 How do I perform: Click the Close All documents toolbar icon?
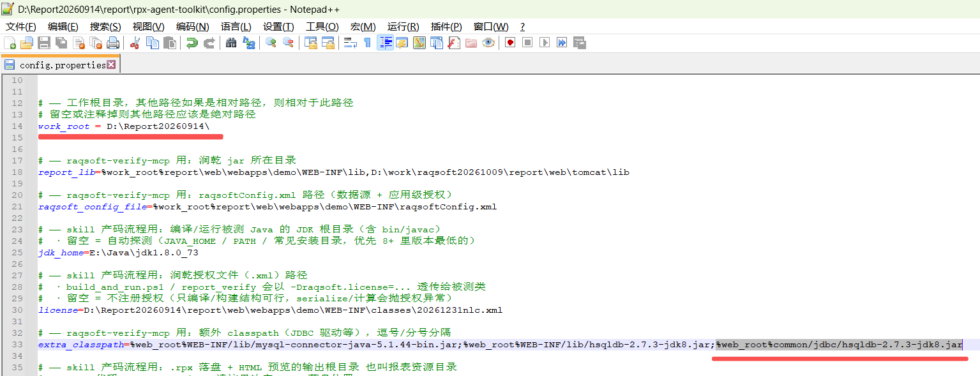96,43
